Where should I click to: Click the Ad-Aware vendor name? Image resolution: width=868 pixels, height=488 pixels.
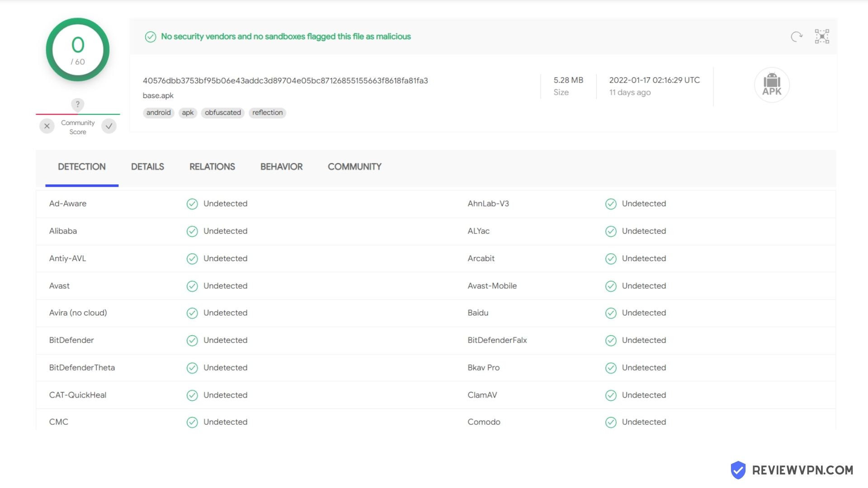pyautogui.click(x=68, y=204)
